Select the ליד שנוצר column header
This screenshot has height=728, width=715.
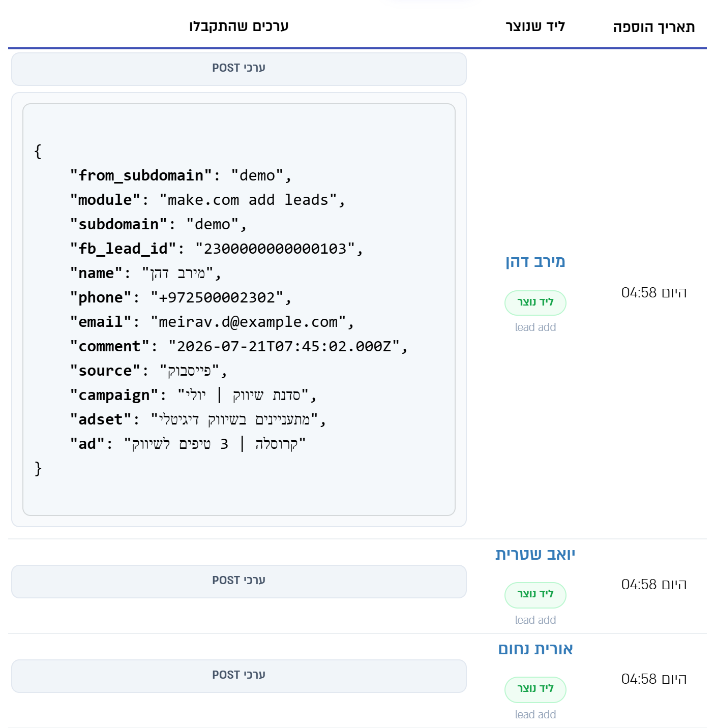coord(535,26)
